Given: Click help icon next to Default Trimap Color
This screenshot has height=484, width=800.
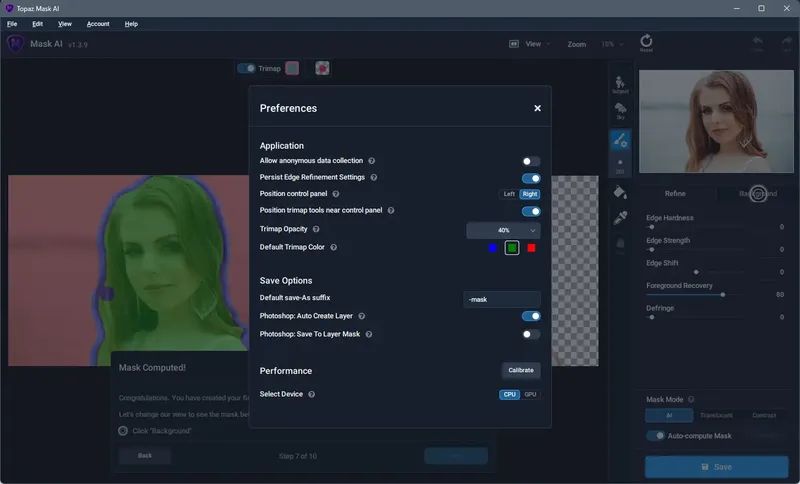Looking at the screenshot, I should click(x=333, y=247).
